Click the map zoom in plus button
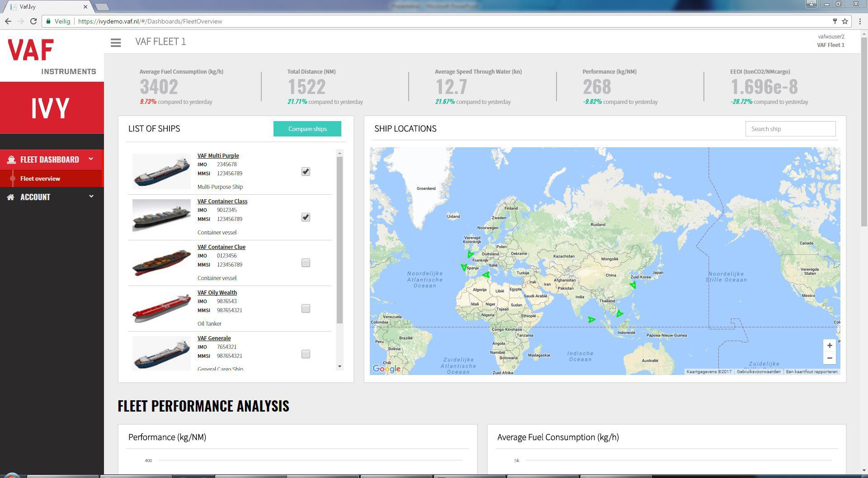The width and height of the screenshot is (868, 478). point(830,346)
